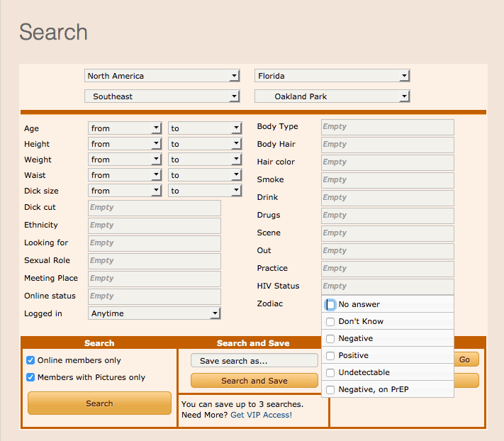
Task: Click the Body Type empty field
Action: pyautogui.click(x=387, y=127)
